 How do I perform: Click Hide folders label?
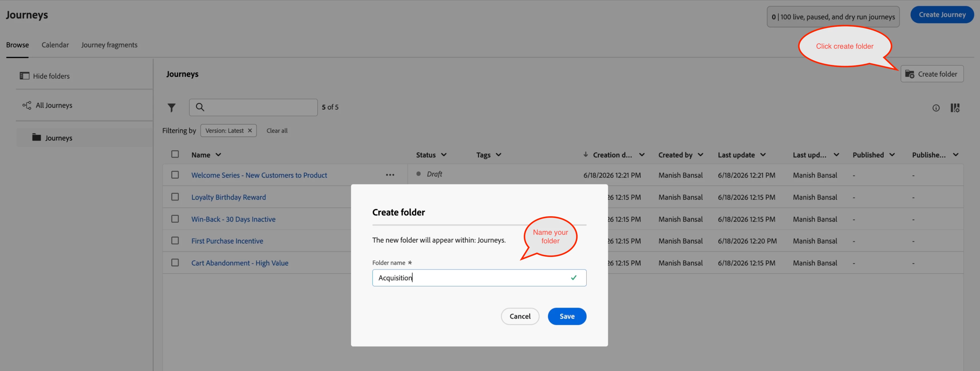click(x=51, y=76)
